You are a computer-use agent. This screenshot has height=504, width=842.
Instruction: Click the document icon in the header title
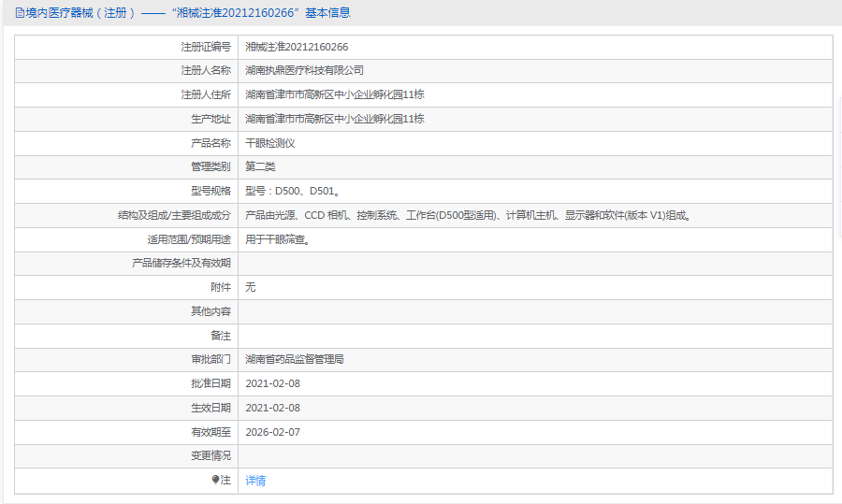click(x=20, y=13)
